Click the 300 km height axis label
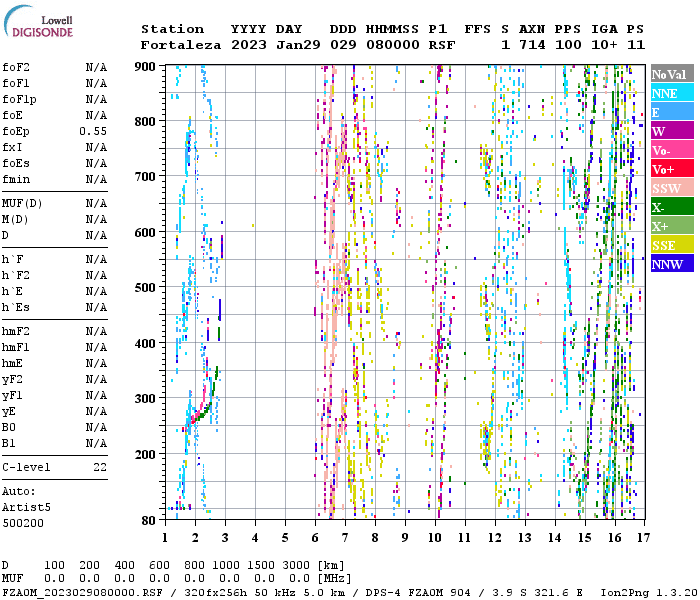Viewport: 700px width, 600px height. point(145,398)
